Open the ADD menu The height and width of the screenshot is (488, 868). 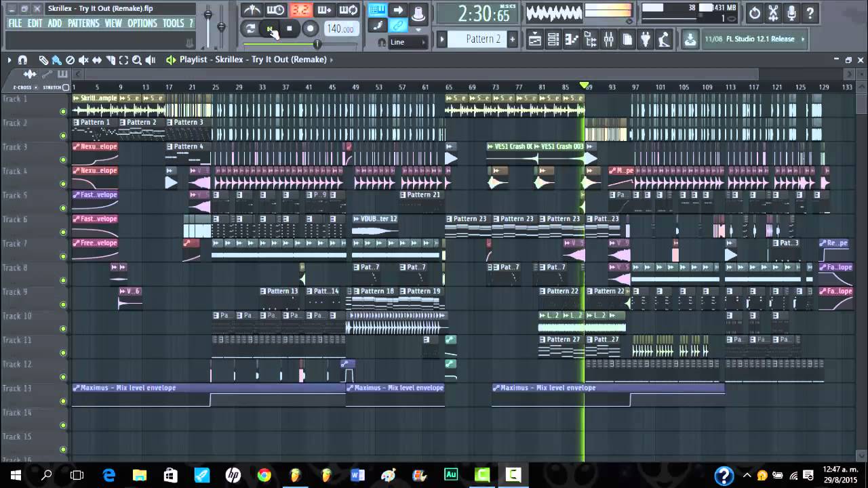pyautogui.click(x=55, y=24)
